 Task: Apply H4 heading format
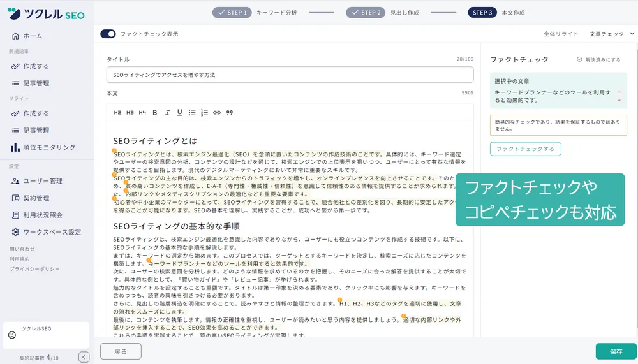[142, 113]
